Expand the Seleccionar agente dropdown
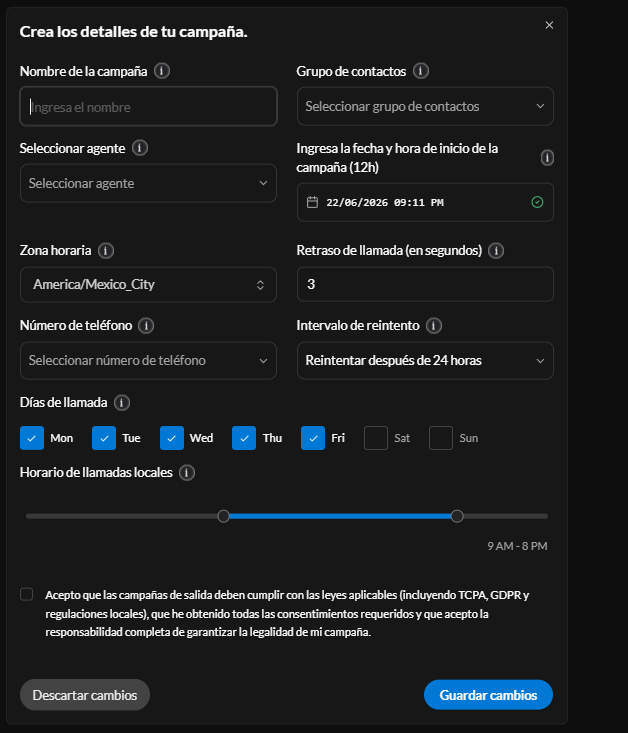 point(148,183)
